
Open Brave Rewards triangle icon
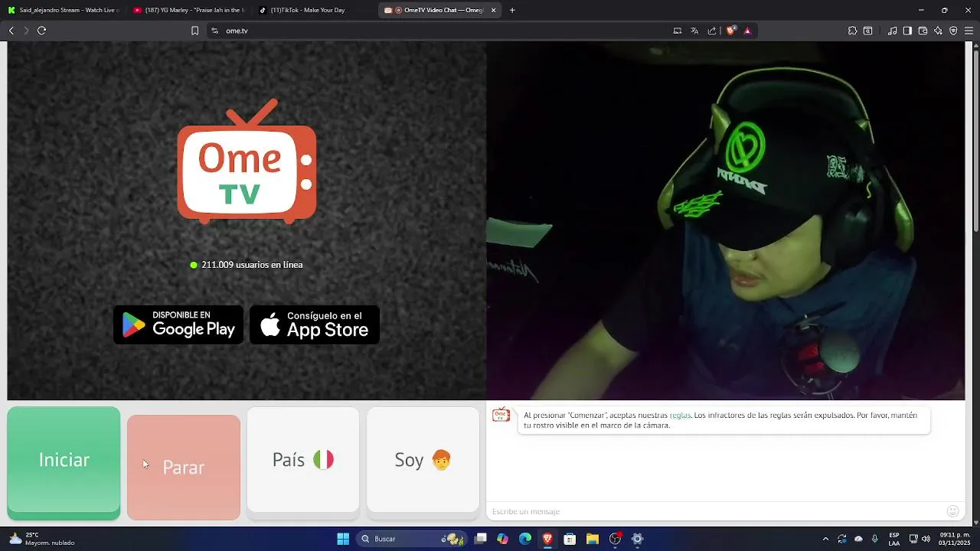point(747,31)
